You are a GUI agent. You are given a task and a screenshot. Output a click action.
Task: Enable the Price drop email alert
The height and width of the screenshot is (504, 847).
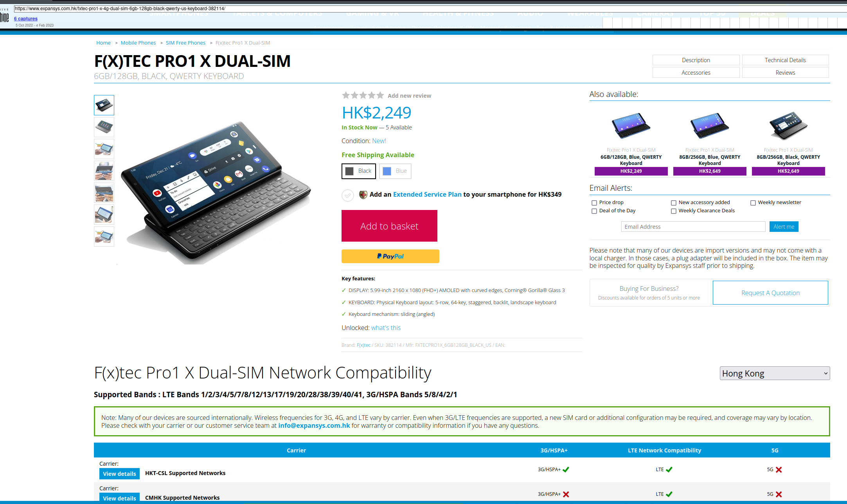[594, 203]
